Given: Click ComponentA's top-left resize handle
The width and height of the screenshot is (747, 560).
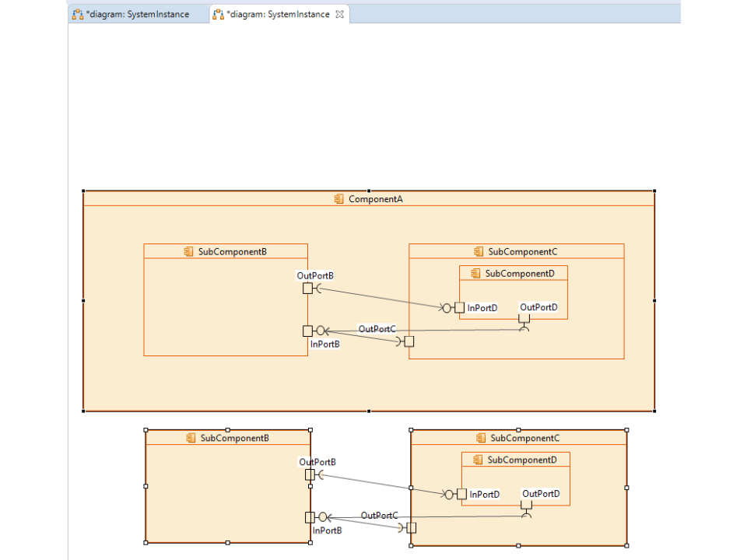Looking at the screenshot, I should tap(83, 191).
